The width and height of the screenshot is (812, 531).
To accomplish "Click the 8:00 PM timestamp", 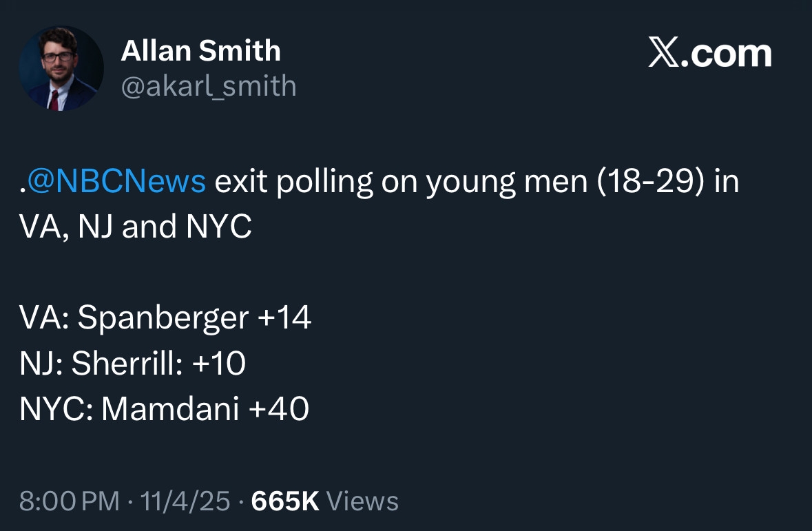I will [69, 501].
